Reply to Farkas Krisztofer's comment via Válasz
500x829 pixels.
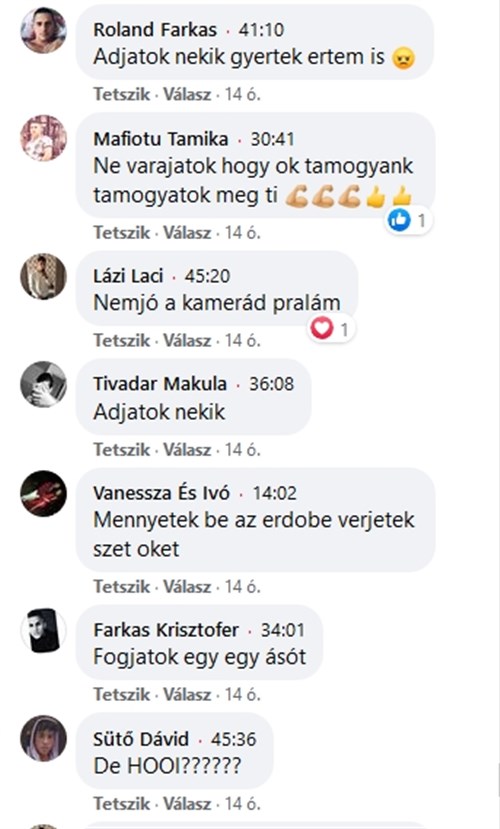tap(187, 694)
